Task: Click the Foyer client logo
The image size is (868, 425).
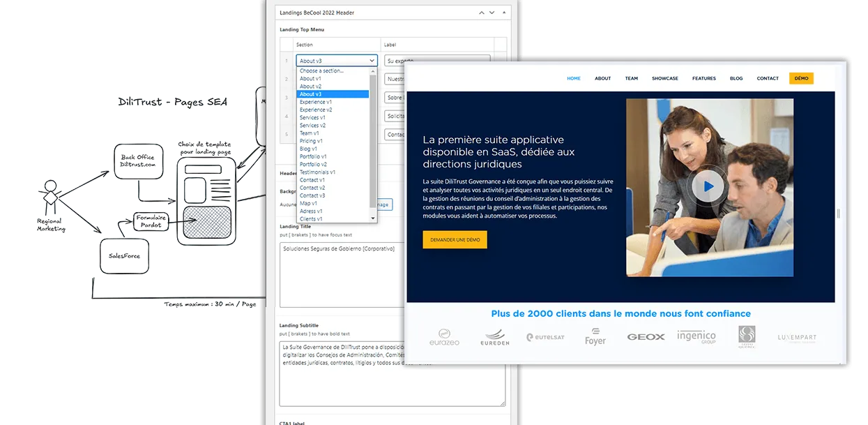Action: [x=595, y=337]
